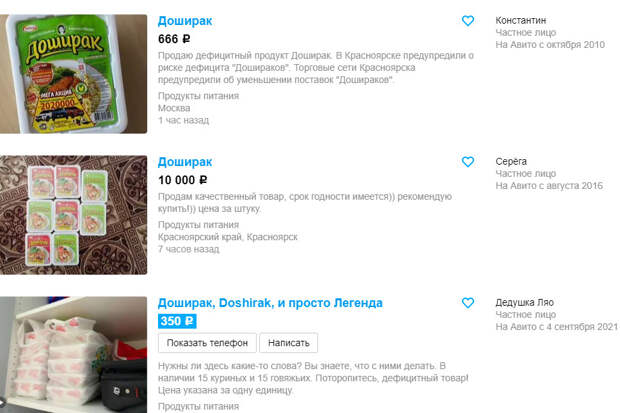Viewport: 620px width, 413px height.
Task: View the photo of stacked noodle packs on the shelf
Action: click(74, 355)
